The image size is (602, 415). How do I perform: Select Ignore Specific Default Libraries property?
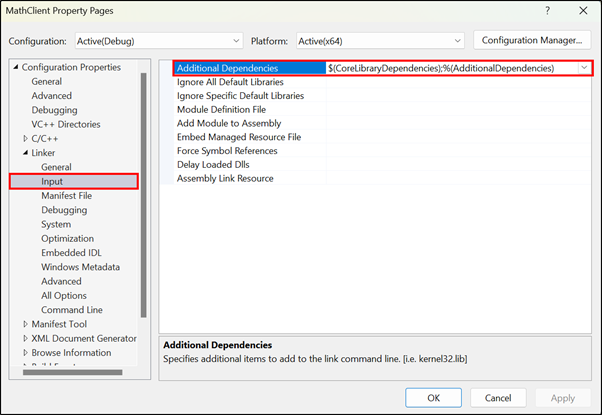pos(240,96)
